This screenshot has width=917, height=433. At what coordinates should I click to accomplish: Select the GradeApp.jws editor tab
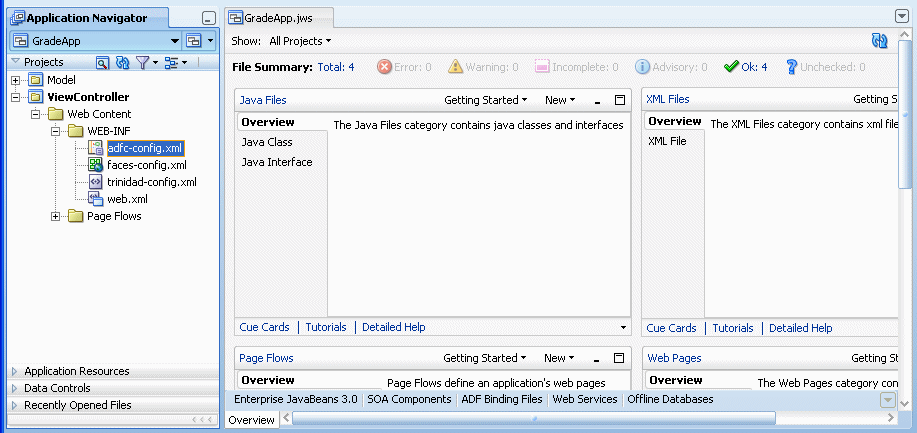click(x=279, y=18)
